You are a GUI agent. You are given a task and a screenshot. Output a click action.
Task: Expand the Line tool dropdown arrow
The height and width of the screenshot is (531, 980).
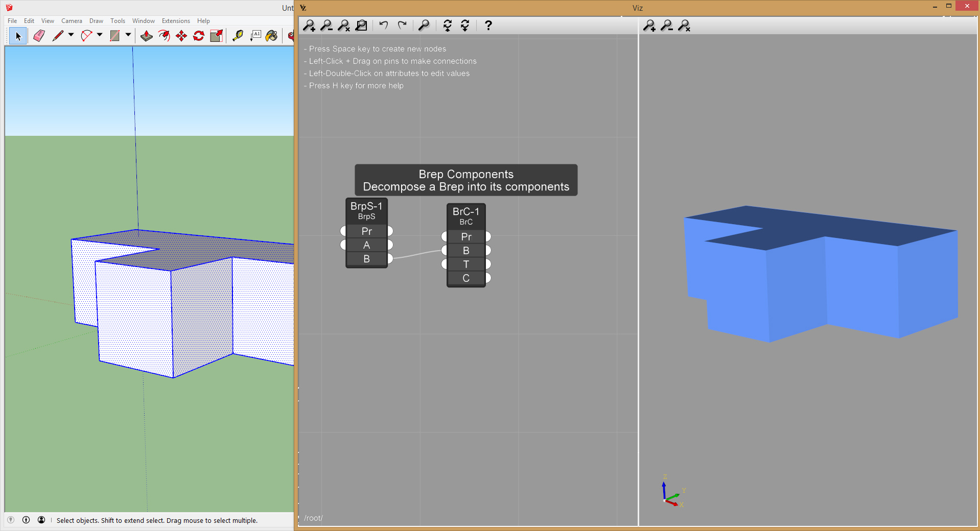71,35
